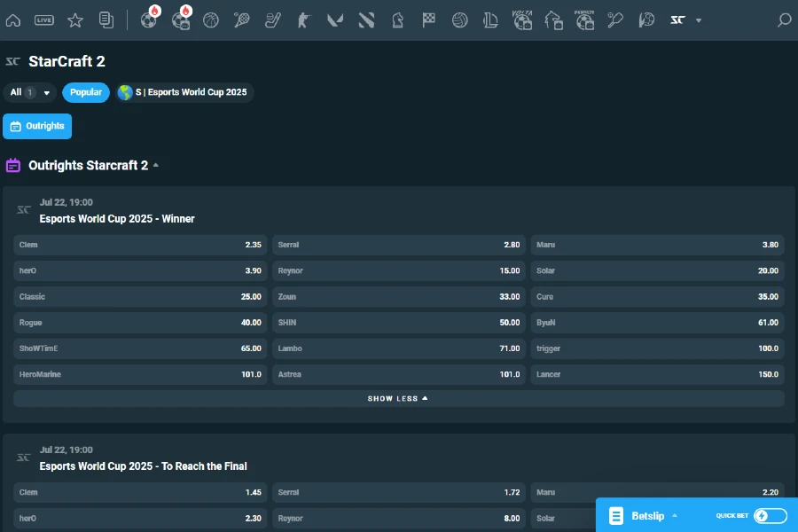Click the racing flag sport icon
This screenshot has height=532, width=798.
point(428,20)
